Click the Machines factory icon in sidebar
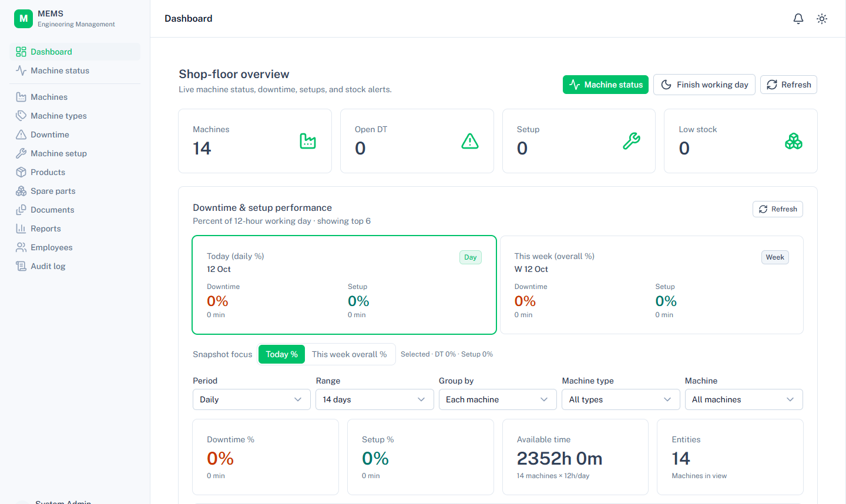 (21, 97)
